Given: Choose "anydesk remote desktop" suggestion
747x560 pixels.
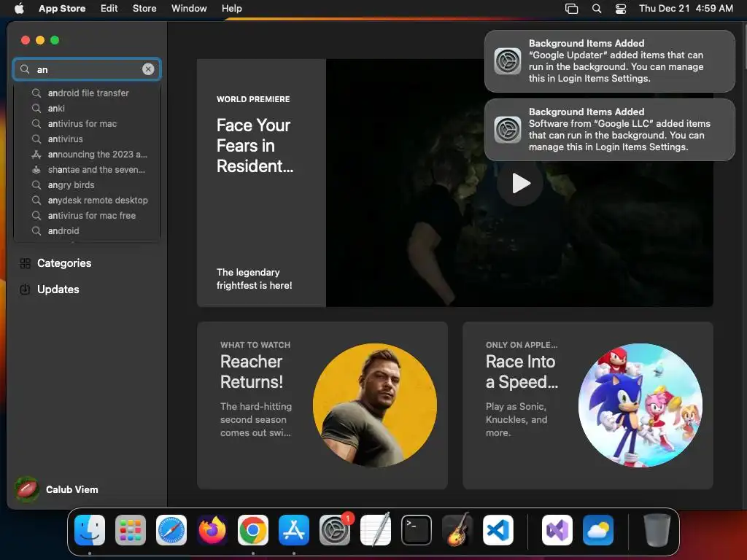Looking at the screenshot, I should pyautogui.click(x=87, y=200).
